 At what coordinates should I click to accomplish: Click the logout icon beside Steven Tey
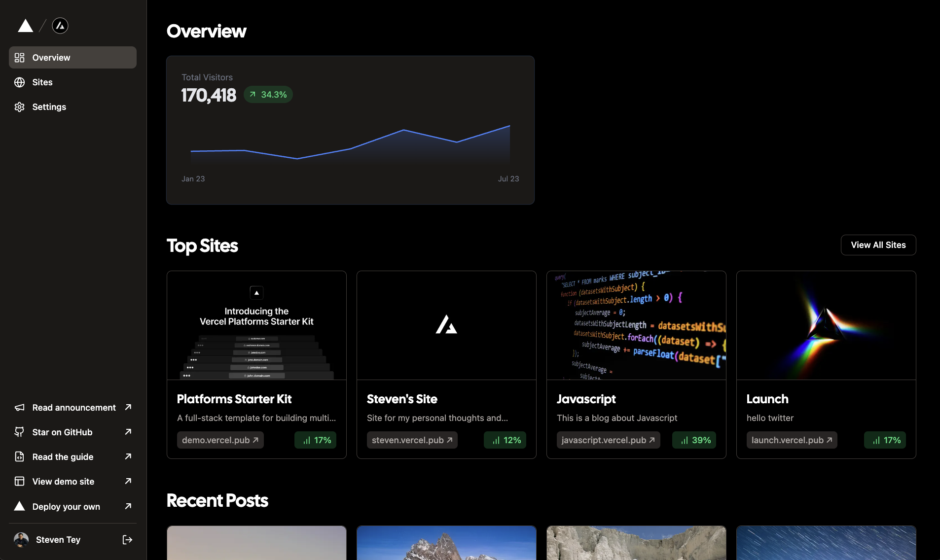coord(127,540)
